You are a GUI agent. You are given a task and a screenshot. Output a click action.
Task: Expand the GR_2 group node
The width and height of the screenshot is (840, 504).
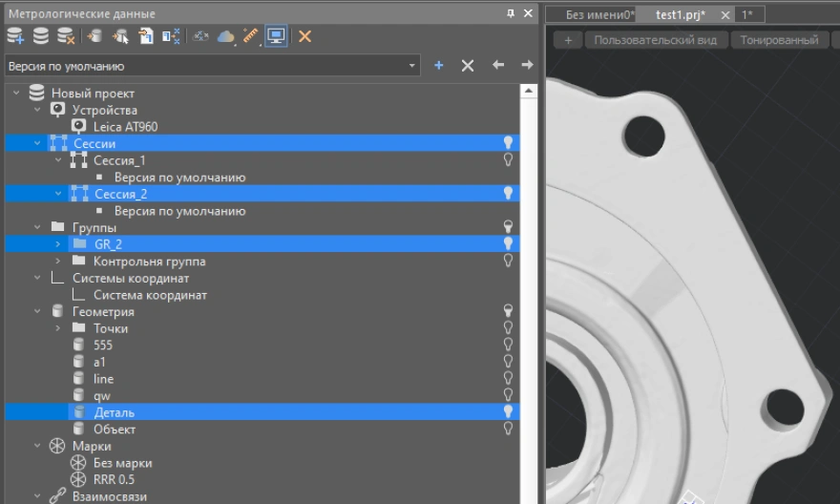(x=57, y=244)
